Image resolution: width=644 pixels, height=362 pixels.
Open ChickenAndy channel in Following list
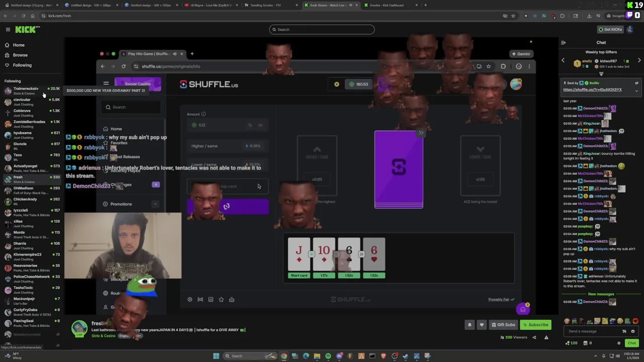point(32,201)
